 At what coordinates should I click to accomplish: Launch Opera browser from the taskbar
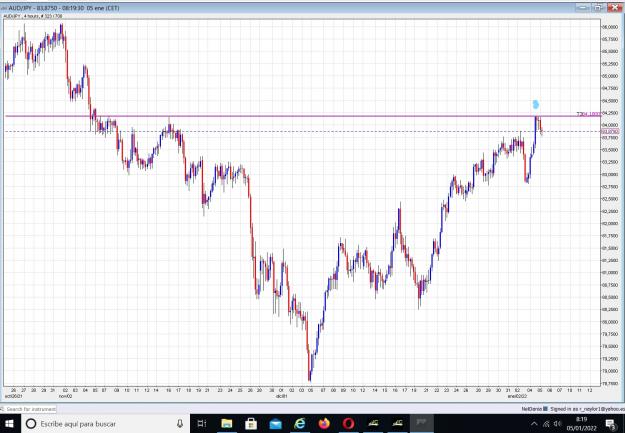click(348, 423)
